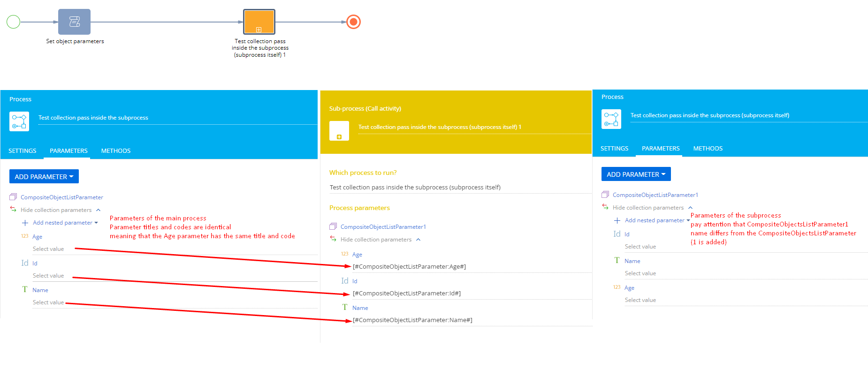The width and height of the screenshot is (868, 369).
Task: Open the right ADD PARAMETER dropdown
Action: coord(636,174)
